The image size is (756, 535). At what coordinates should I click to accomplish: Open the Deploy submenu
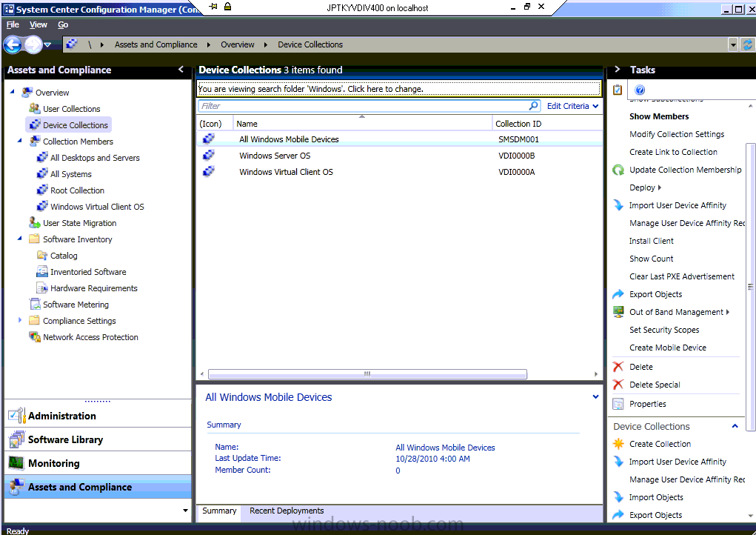pos(645,187)
